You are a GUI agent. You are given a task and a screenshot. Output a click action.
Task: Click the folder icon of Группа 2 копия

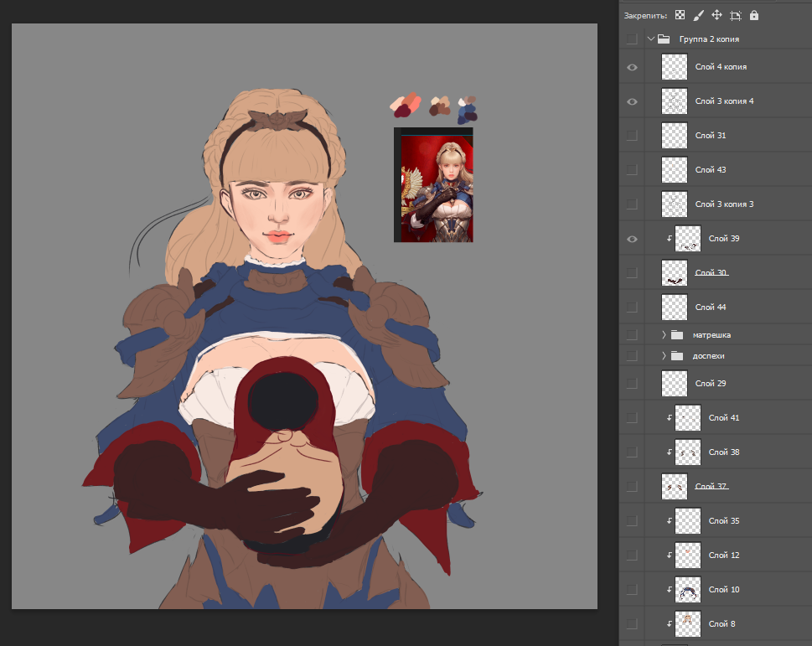click(x=664, y=39)
